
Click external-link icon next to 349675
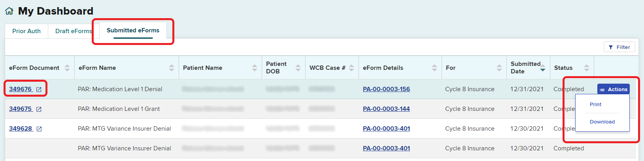tap(39, 109)
